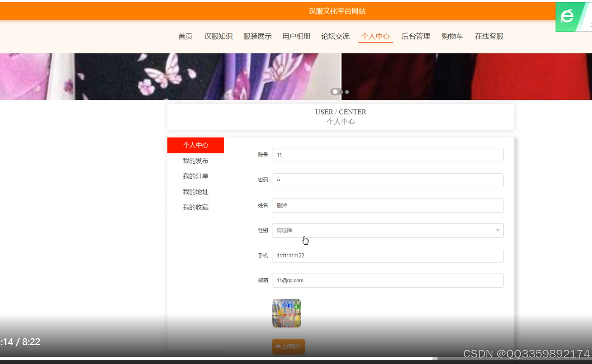Go to 购物车 page
The width and height of the screenshot is (592, 364).
[x=453, y=36]
